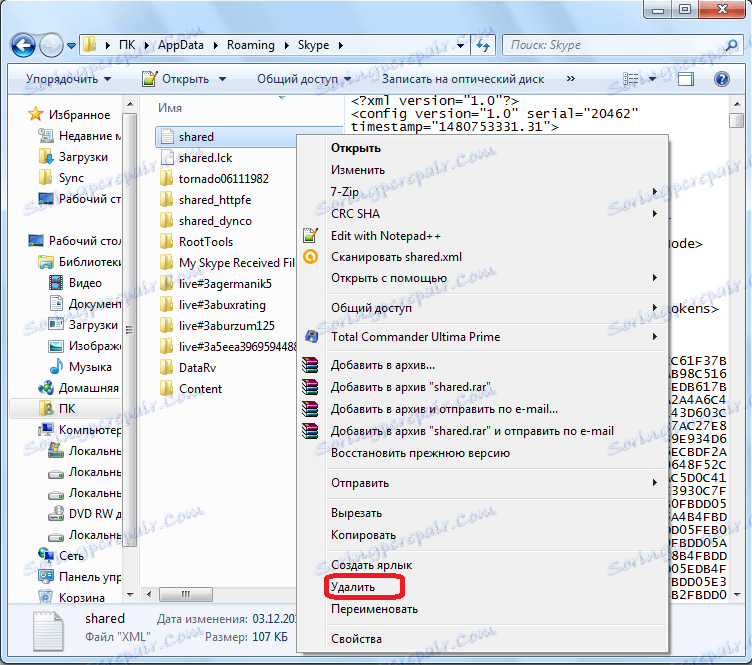The image size is (752, 665).
Task: Click the refresh button beside address bar
Action: (x=483, y=46)
